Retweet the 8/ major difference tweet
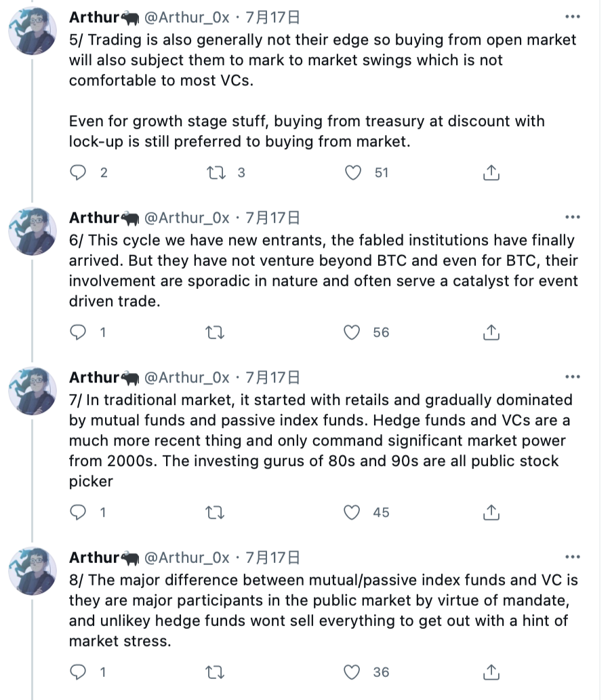 (216, 672)
